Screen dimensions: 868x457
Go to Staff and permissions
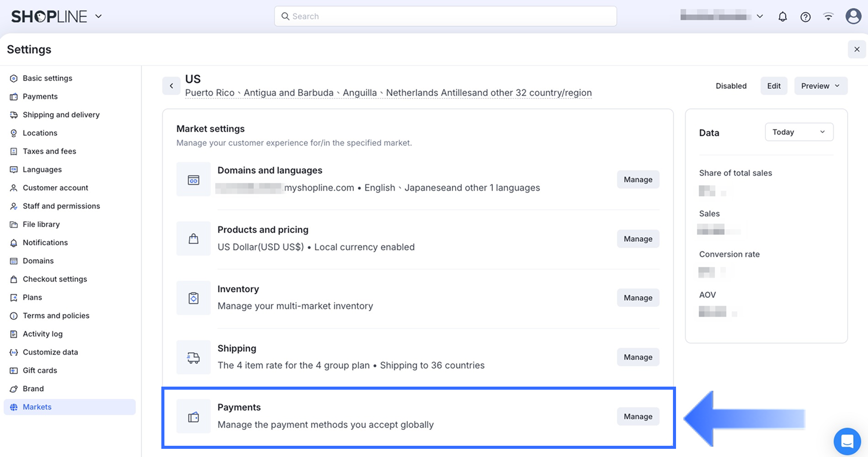[x=61, y=206]
